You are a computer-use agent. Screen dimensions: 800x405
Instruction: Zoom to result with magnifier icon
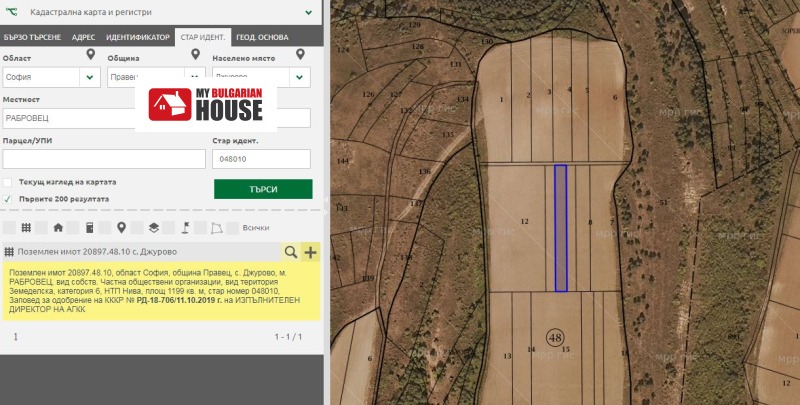pos(291,252)
